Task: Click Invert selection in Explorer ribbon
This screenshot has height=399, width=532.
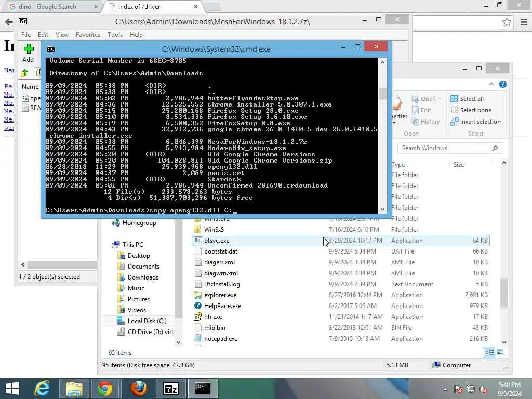Action: click(x=475, y=122)
